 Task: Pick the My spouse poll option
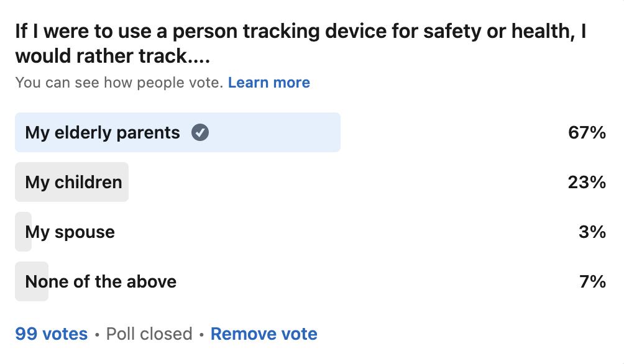click(x=70, y=232)
